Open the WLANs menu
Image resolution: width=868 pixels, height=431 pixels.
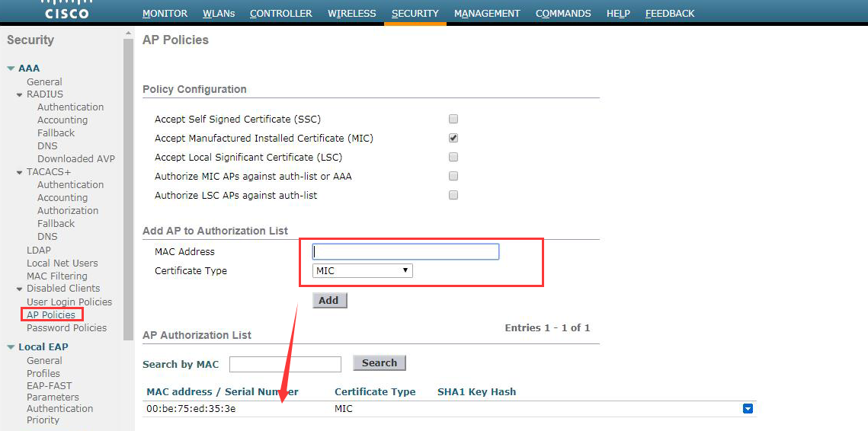pos(219,13)
